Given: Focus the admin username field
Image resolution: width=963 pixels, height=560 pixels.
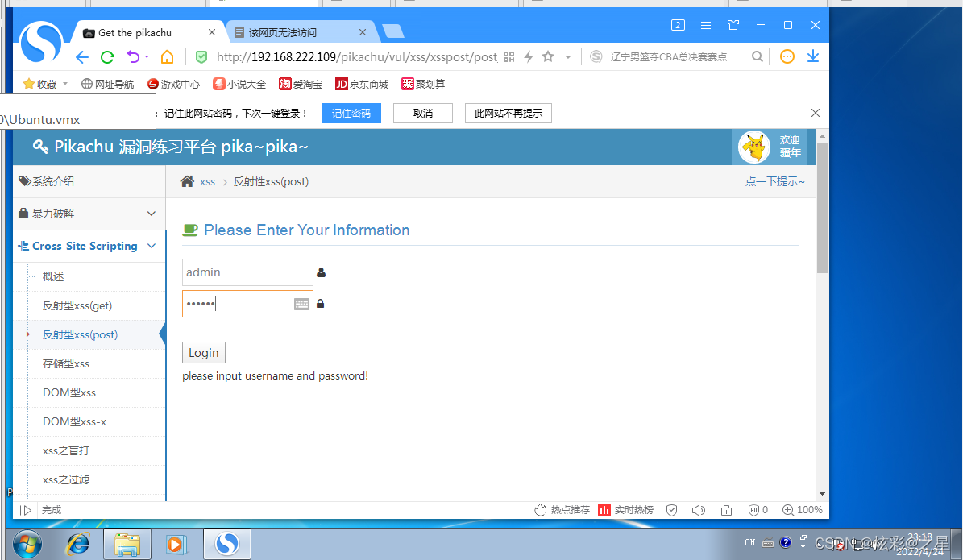Looking at the screenshot, I should (247, 272).
